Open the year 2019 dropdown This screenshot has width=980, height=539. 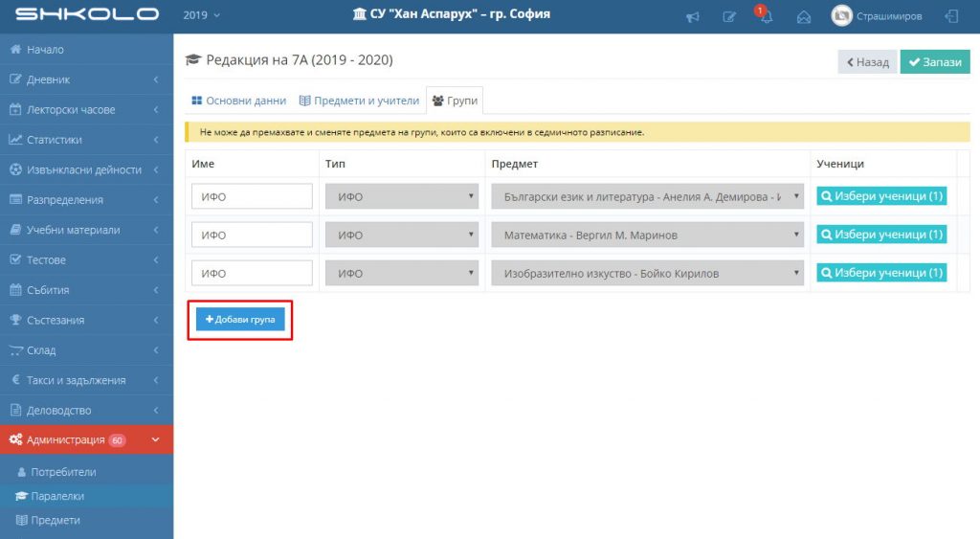pos(201,15)
